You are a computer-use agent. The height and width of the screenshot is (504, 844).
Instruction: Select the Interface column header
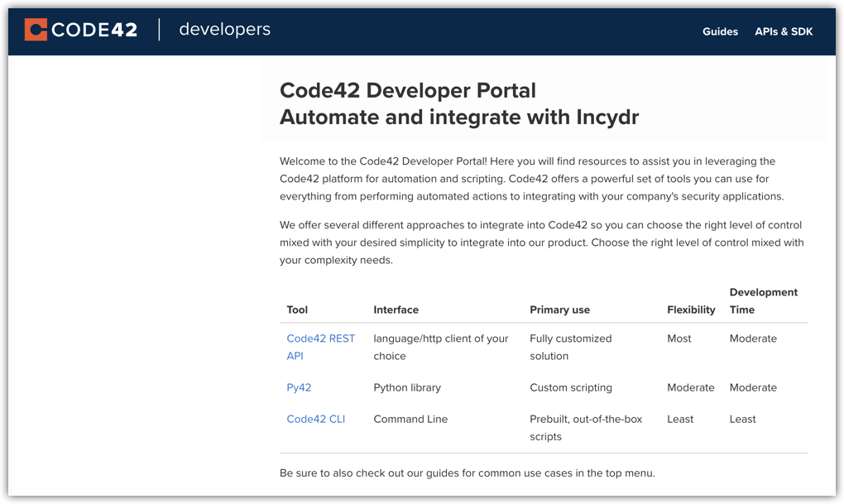pos(396,310)
